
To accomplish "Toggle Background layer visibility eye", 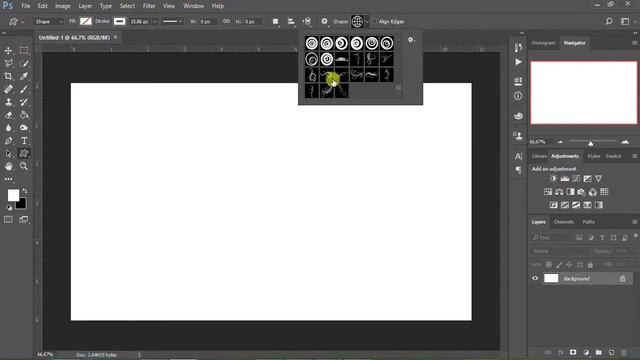I will 535,278.
